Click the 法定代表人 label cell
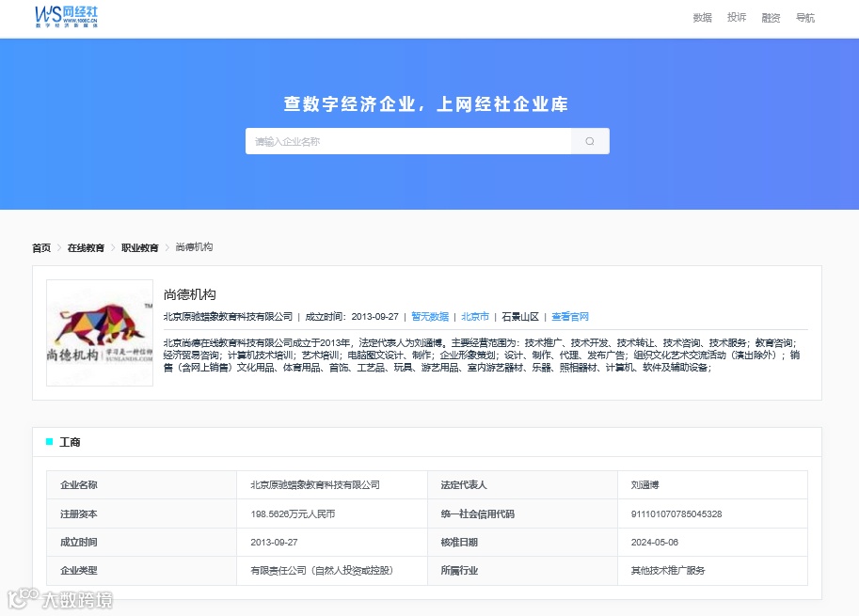 (522, 484)
